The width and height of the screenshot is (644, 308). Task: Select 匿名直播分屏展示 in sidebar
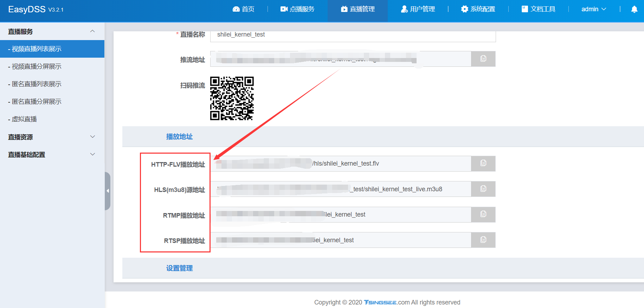pyautogui.click(x=52, y=102)
